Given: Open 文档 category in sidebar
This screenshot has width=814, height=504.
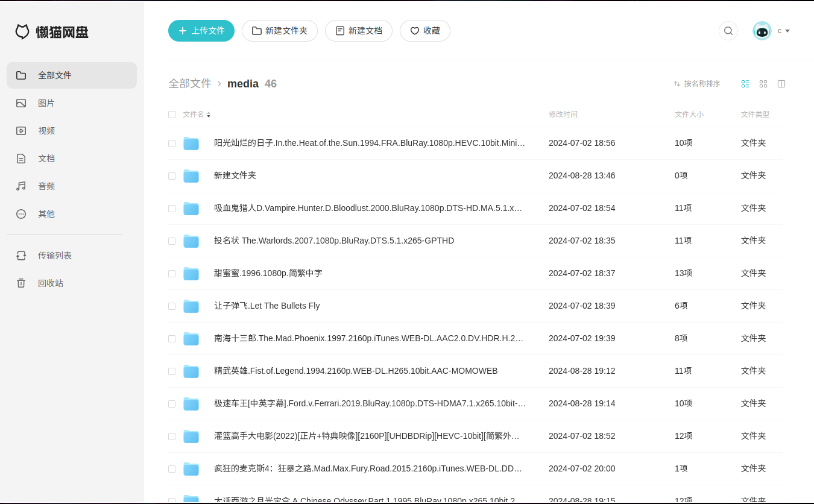Looking at the screenshot, I should 72,159.
